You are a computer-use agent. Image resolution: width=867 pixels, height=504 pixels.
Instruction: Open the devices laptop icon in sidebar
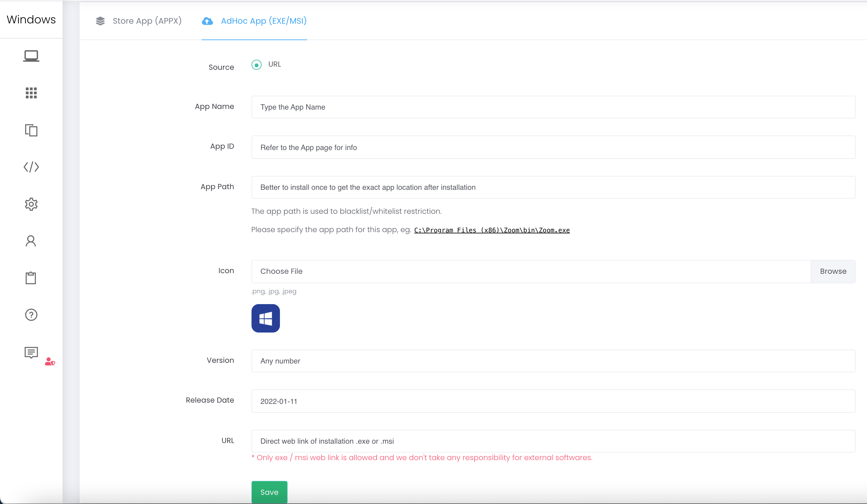pyautogui.click(x=31, y=56)
